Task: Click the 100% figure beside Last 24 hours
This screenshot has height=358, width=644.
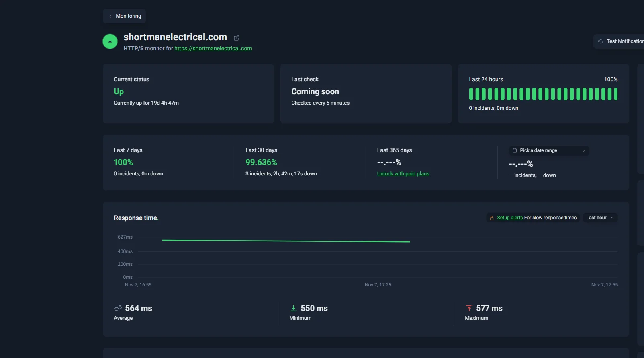Action: [611, 79]
